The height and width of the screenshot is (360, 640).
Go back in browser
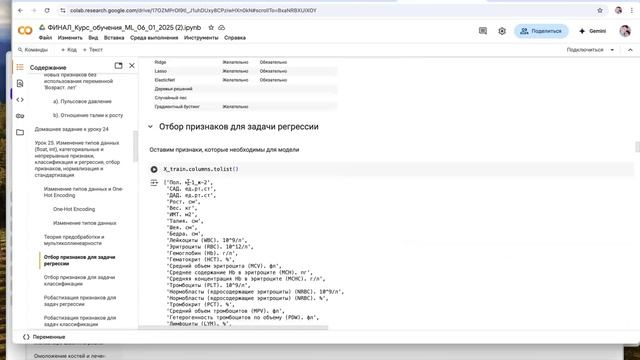20,10
